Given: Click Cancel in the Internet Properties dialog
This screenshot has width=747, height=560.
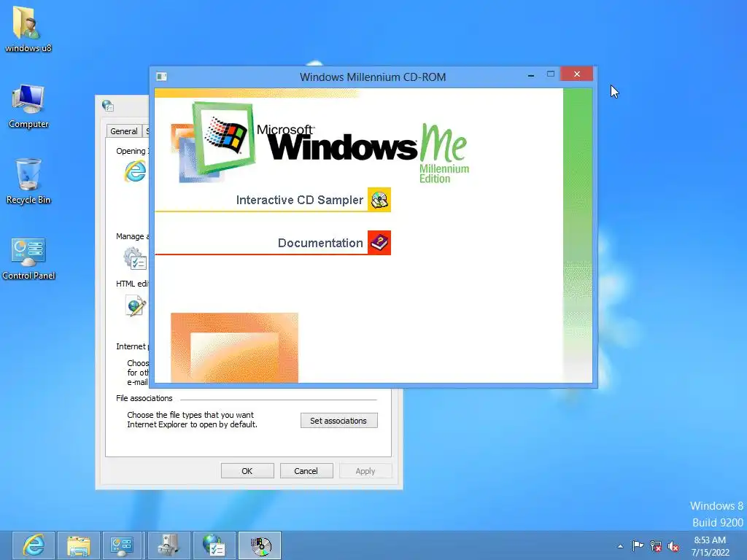Looking at the screenshot, I should [x=306, y=471].
